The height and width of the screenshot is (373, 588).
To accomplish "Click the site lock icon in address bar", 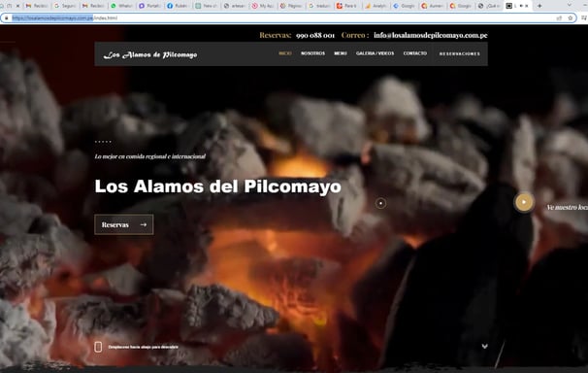I will point(7,17).
